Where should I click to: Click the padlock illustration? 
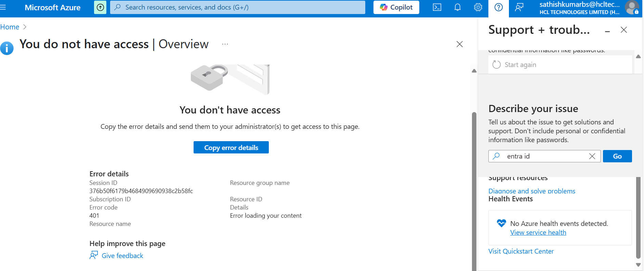(209, 78)
